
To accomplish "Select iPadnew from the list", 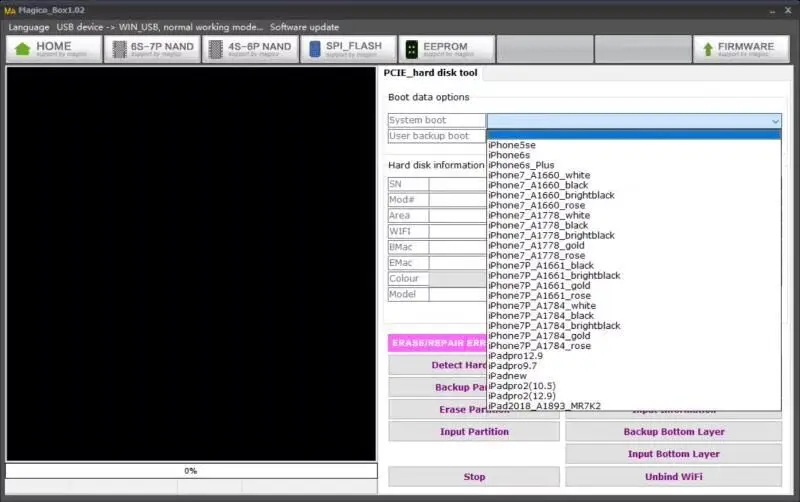I will tap(634, 376).
